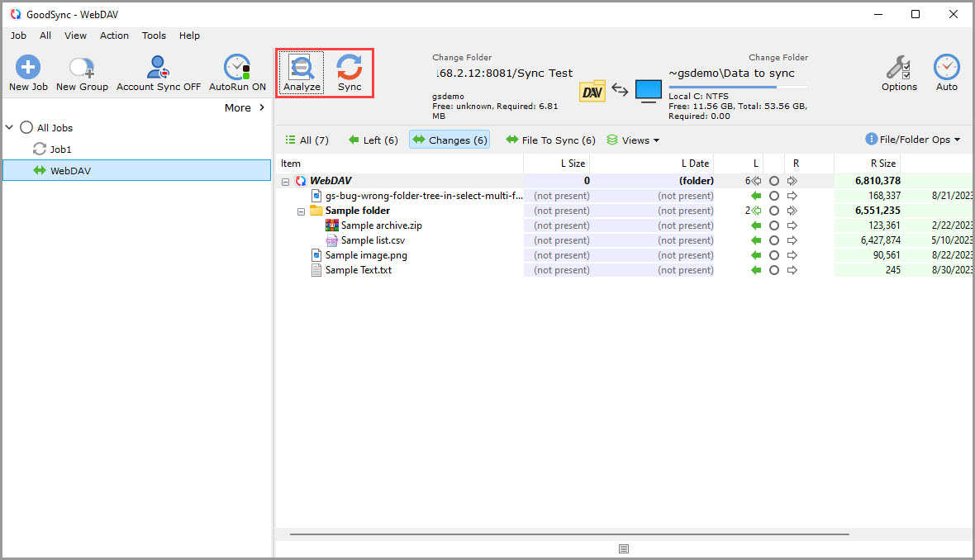Set WebDAV root row to left direction
The width and height of the screenshot is (975, 560).
pyautogui.click(x=756, y=181)
